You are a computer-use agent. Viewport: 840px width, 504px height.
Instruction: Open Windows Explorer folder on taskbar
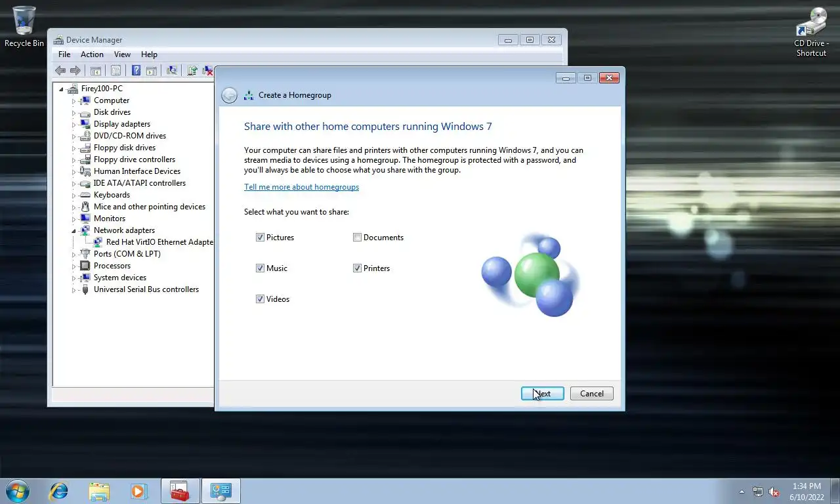click(99, 491)
